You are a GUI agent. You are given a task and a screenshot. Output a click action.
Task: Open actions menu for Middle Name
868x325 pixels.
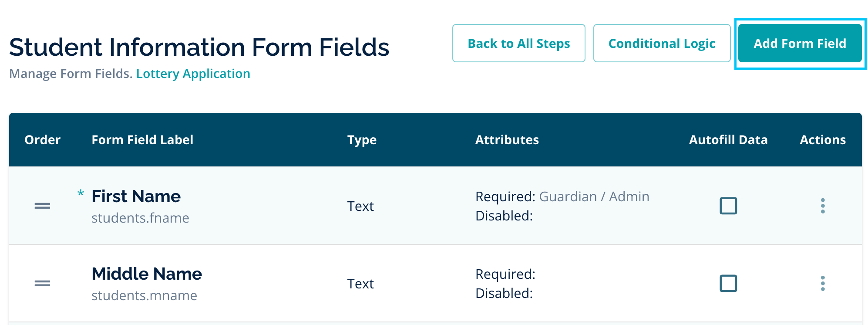tap(822, 284)
